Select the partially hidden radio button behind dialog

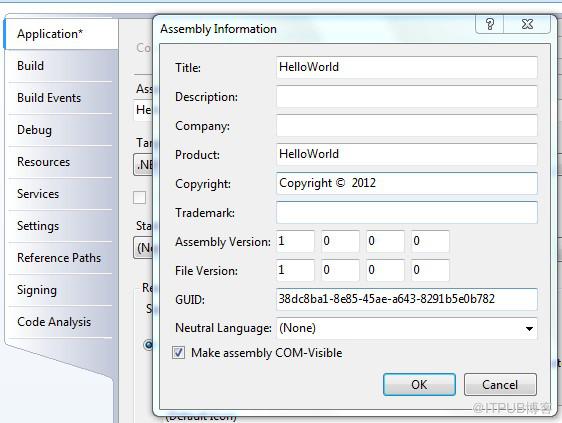coord(148,345)
